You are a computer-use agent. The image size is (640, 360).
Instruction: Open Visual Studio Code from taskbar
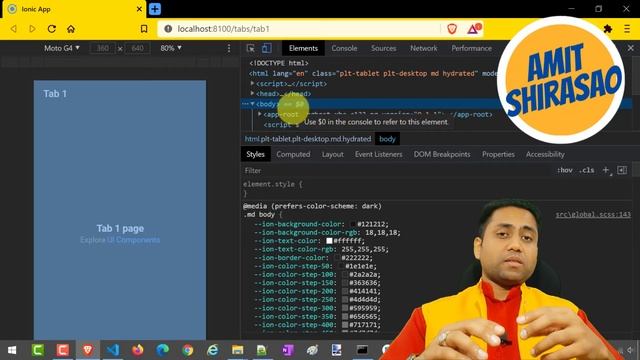click(113, 350)
